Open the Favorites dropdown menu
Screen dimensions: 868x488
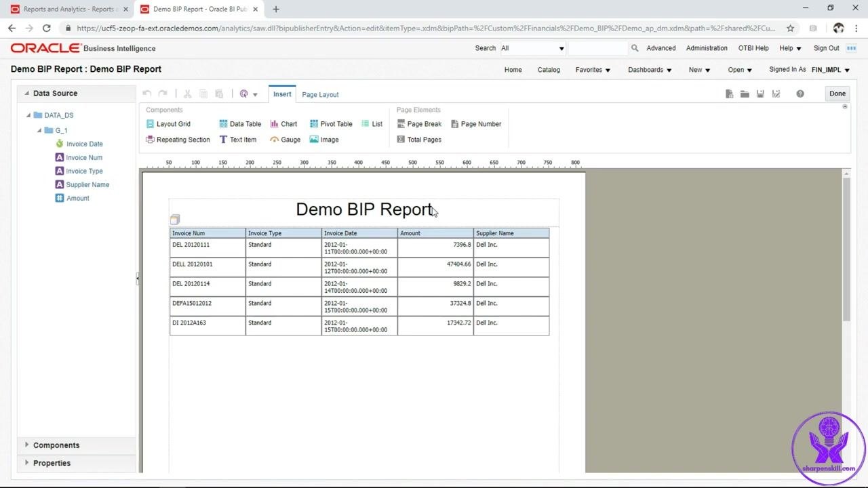tap(593, 70)
